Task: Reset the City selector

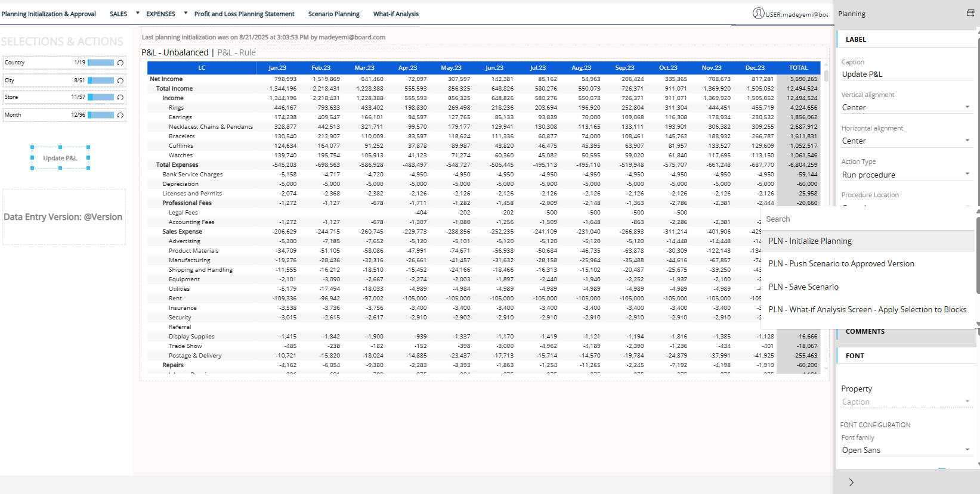Action: tap(120, 80)
